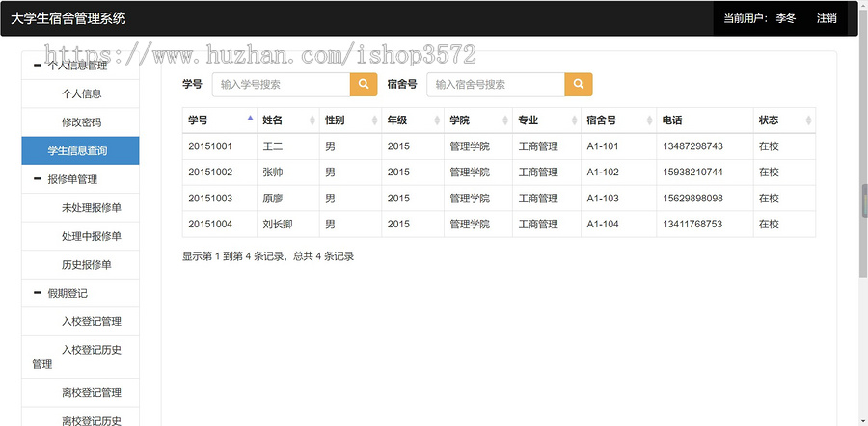Click dormitory cell A1-104
Screen dimensions: 868x426
[x=618, y=224]
